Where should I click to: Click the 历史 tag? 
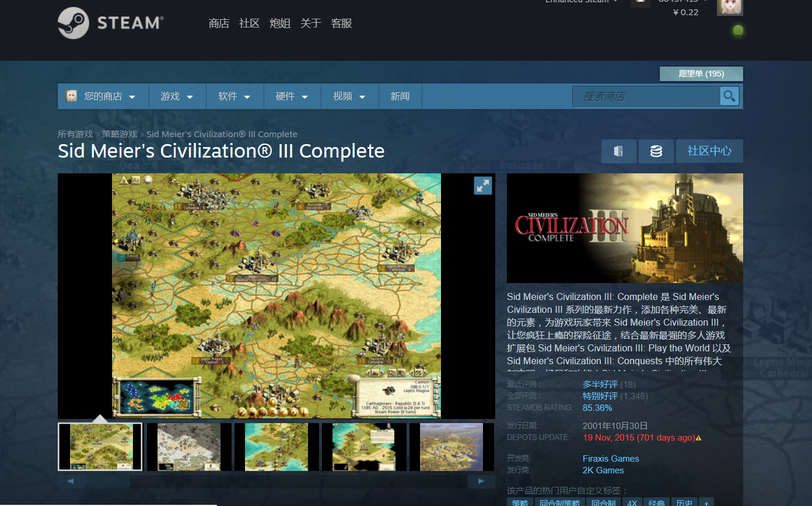coord(684,502)
